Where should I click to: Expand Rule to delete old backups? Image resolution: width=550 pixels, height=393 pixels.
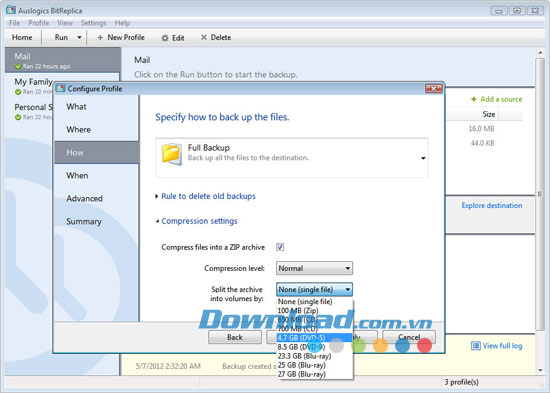[208, 196]
